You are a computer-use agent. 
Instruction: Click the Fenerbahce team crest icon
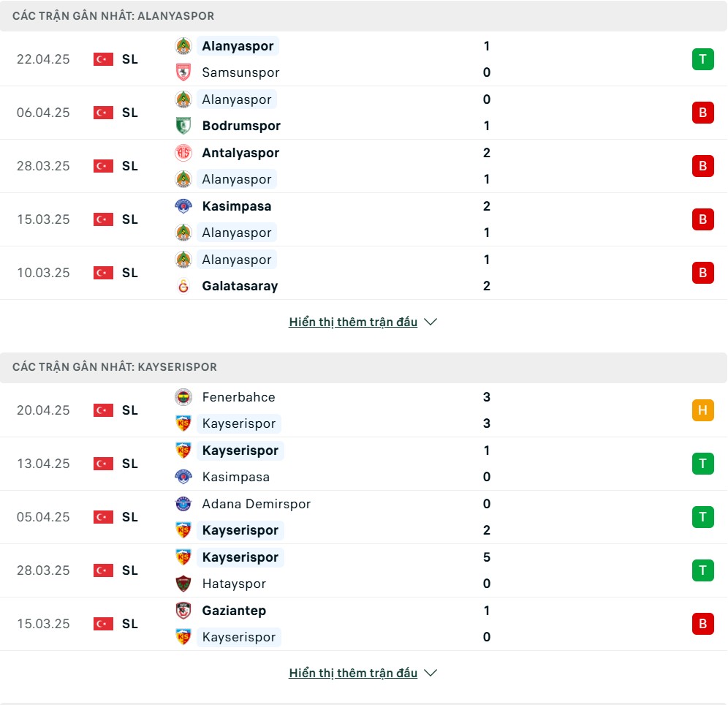click(183, 397)
